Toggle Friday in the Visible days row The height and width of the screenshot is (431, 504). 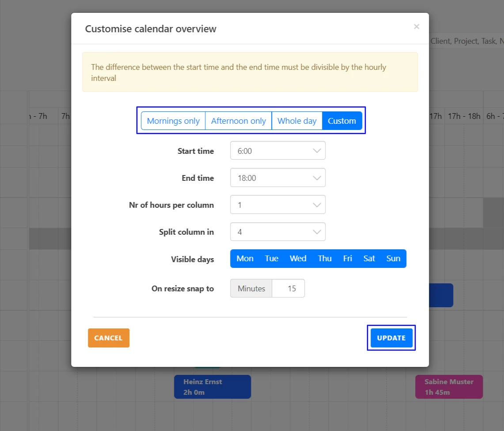(347, 259)
